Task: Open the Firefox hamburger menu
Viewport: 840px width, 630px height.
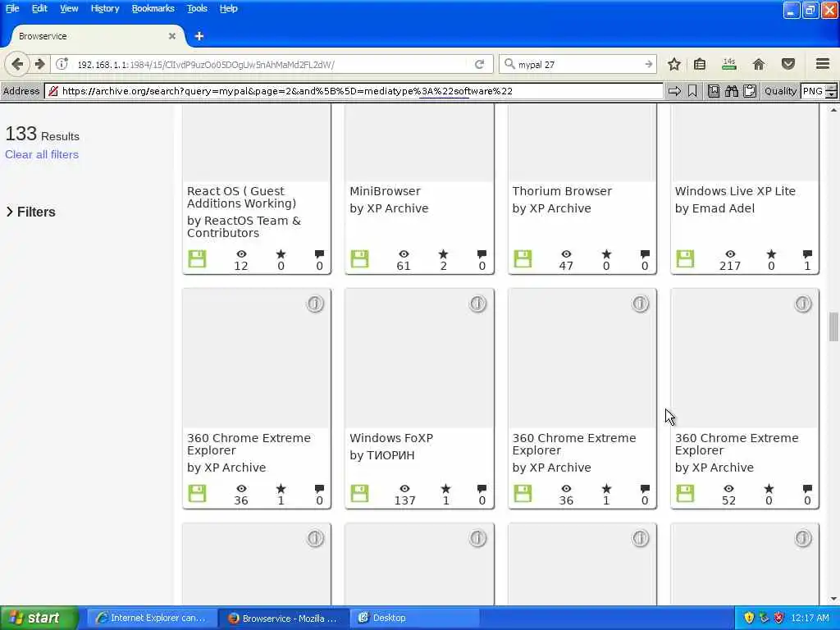Action: [823, 64]
